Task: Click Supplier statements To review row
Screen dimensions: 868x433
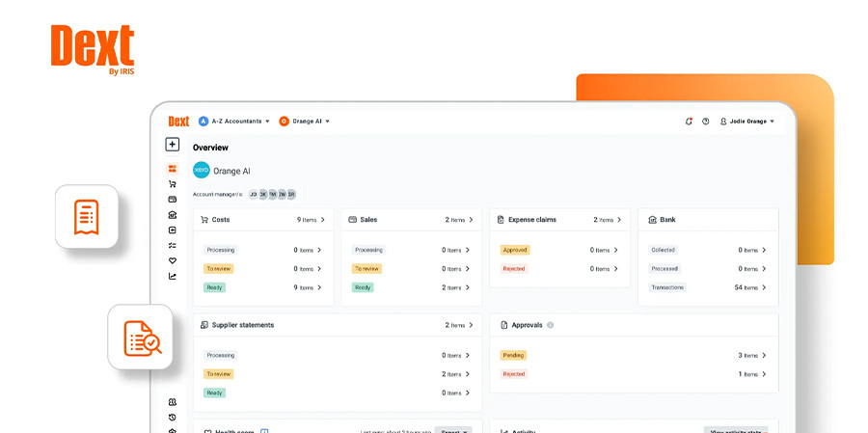Action: point(338,374)
